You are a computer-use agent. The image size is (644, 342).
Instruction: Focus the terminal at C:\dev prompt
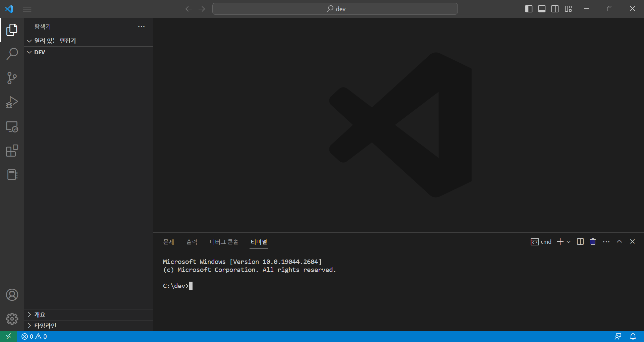coord(177,286)
